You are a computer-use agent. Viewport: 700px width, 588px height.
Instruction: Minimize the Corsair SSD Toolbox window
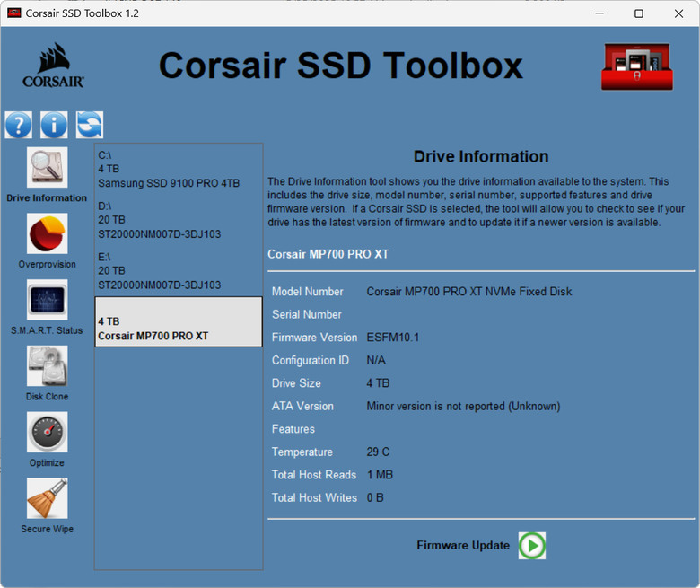coord(599,13)
